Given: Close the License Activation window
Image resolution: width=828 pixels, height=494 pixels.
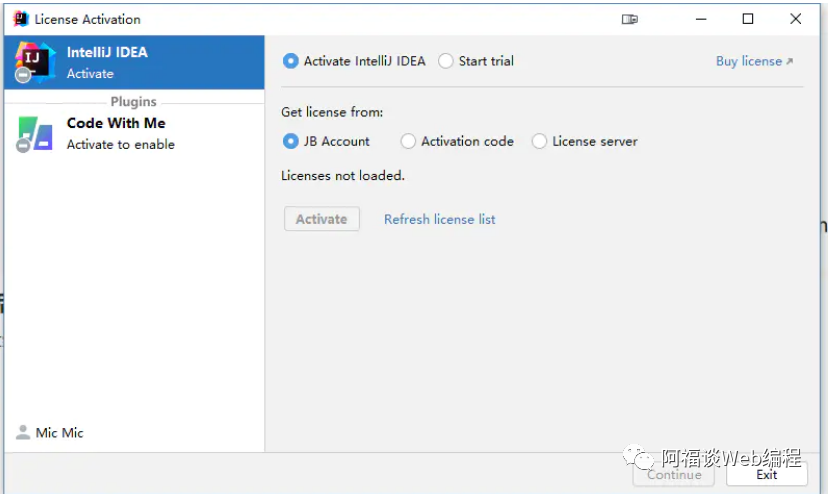Looking at the screenshot, I should click(x=795, y=19).
